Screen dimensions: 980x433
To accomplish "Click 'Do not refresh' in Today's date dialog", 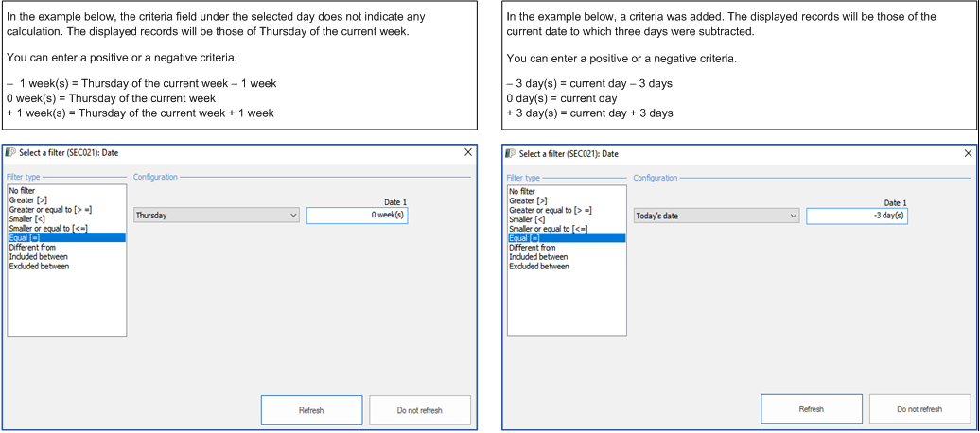I will coord(919,410).
